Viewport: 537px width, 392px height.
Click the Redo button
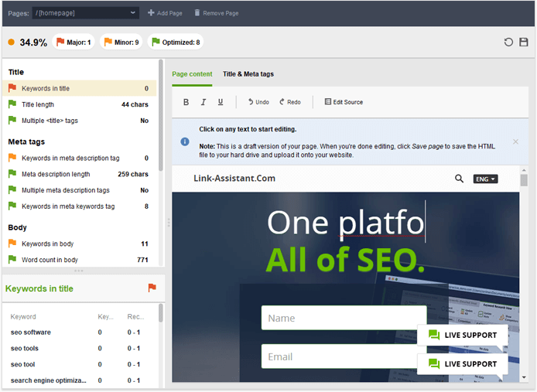click(x=290, y=102)
